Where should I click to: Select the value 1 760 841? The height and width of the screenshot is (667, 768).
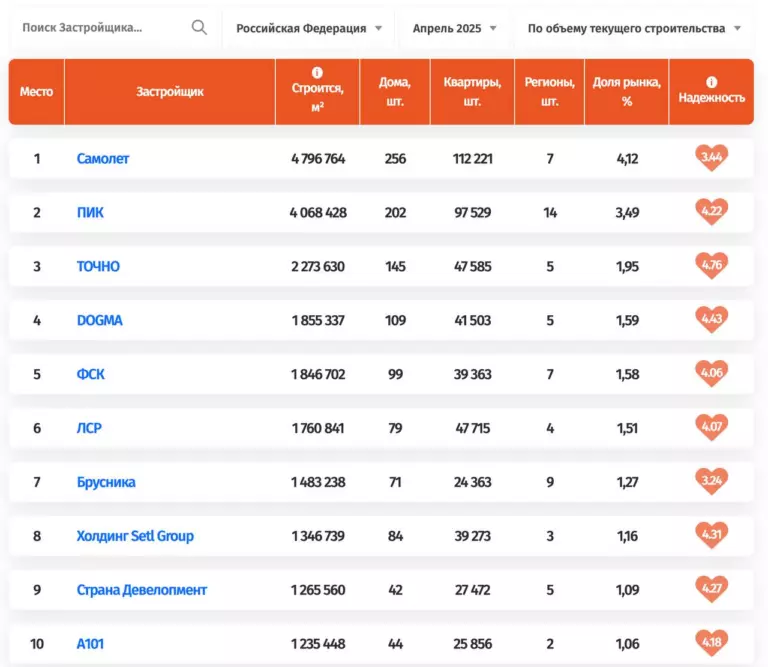coord(318,428)
